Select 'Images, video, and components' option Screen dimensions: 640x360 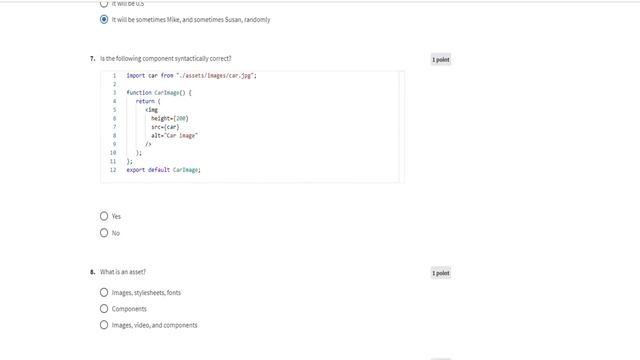click(104, 325)
